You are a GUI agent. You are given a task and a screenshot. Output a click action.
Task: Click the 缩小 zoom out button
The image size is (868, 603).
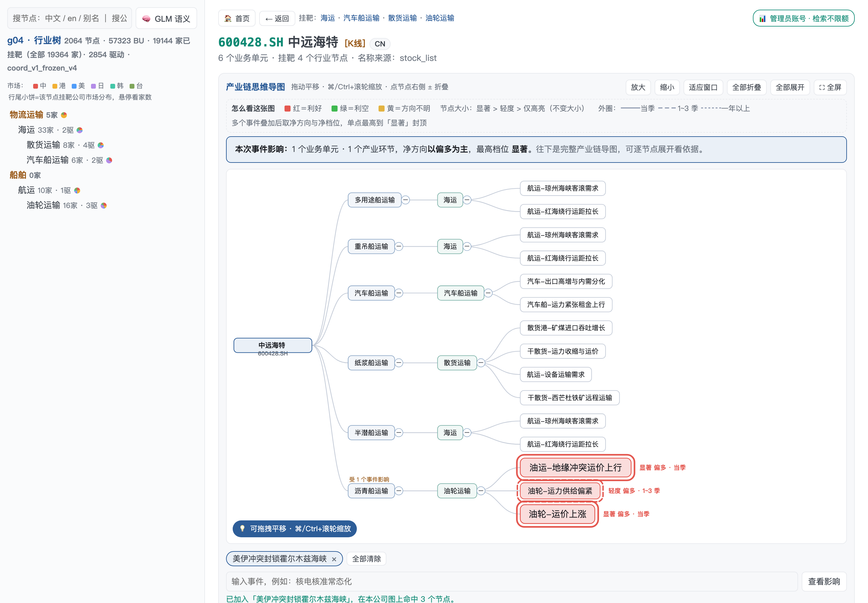click(667, 87)
